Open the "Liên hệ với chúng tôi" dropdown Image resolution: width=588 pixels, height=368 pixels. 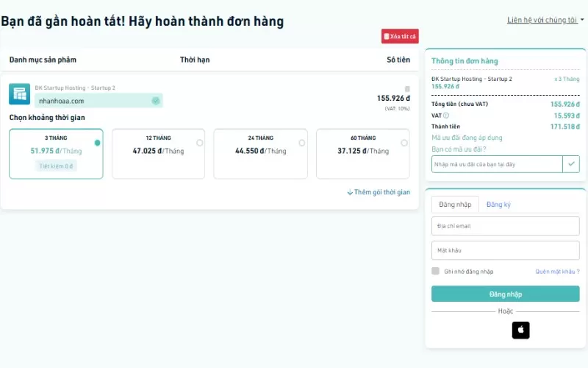(x=545, y=20)
